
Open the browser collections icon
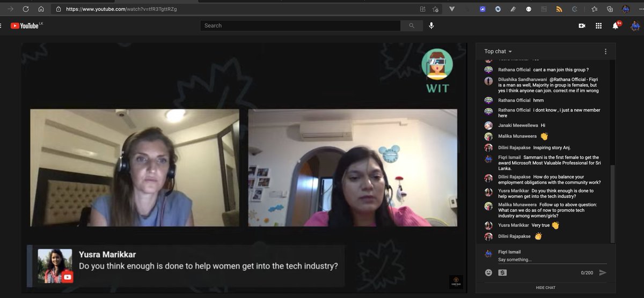610,9
